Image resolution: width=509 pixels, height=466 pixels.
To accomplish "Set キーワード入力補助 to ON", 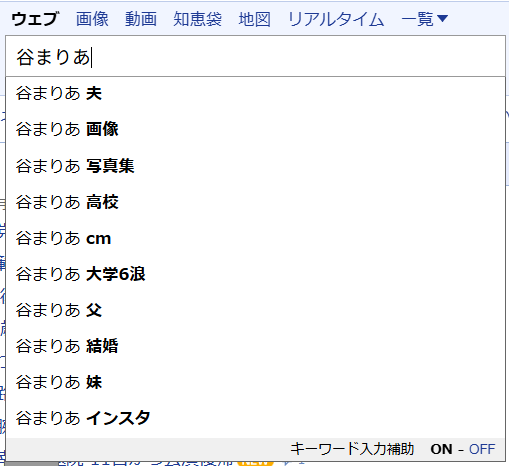I will click(x=442, y=449).
